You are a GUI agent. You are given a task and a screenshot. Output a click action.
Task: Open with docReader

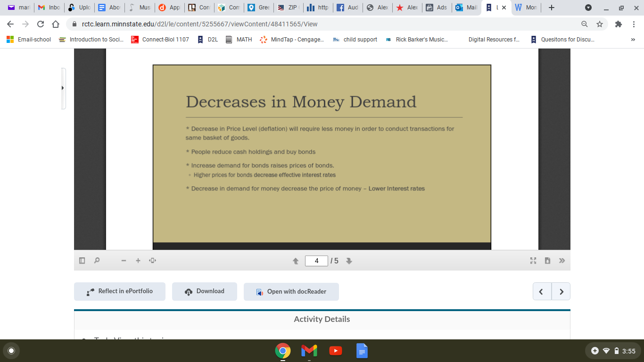291,291
